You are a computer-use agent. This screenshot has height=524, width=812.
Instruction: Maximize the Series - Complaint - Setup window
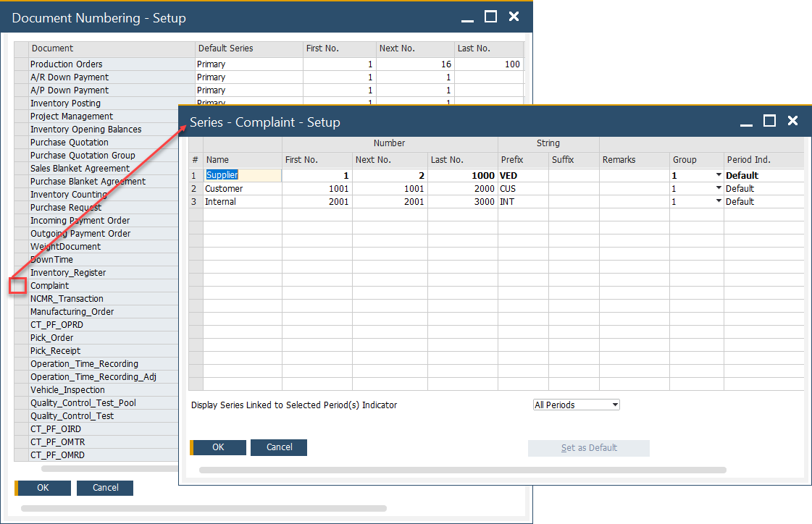tap(769, 121)
